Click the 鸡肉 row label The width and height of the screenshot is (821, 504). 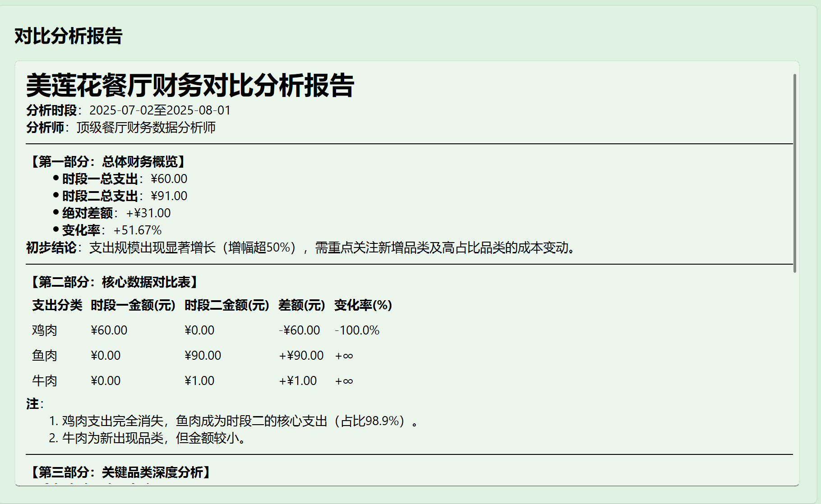45,330
